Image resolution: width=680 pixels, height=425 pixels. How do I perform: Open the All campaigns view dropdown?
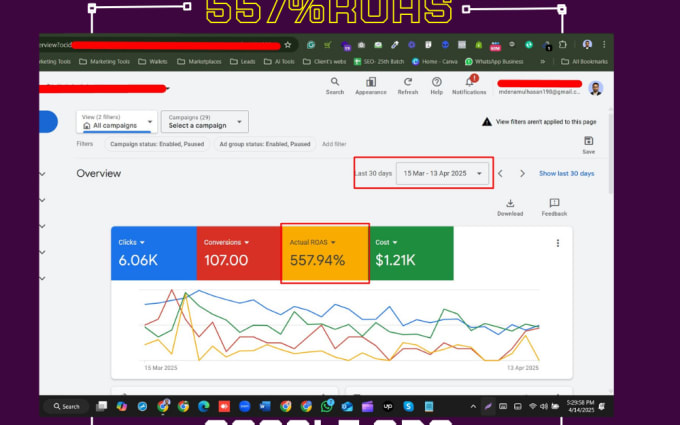117,121
